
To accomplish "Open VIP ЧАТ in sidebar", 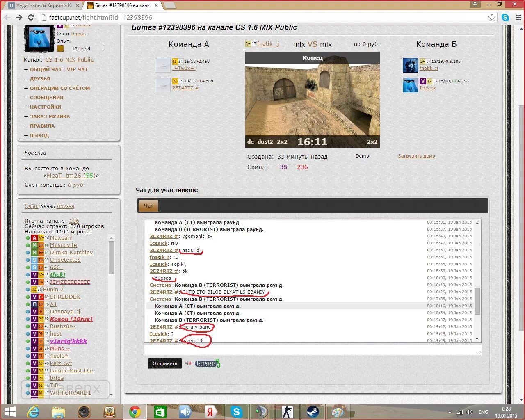I will [78, 69].
